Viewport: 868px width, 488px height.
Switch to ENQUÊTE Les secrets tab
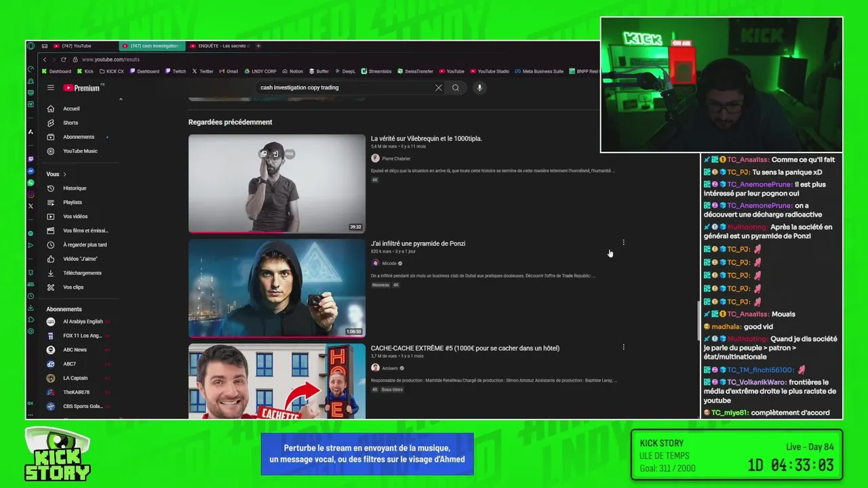point(220,46)
